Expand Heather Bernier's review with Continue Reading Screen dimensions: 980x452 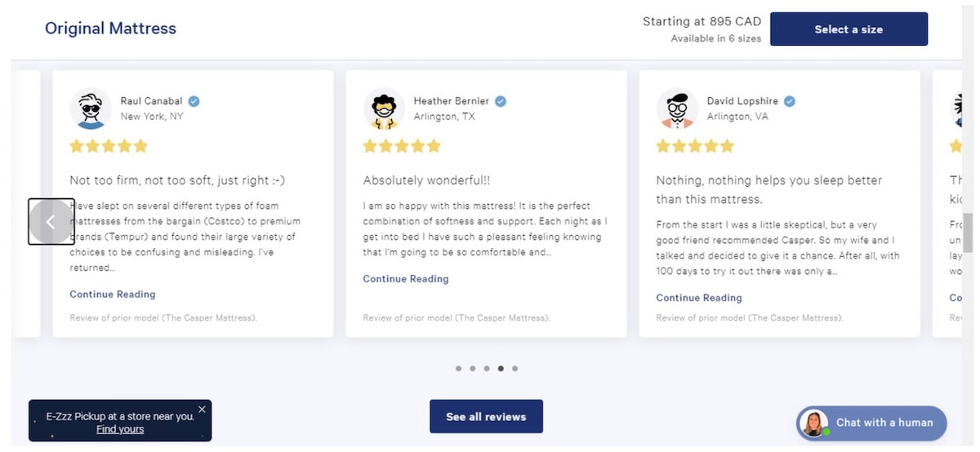406,279
